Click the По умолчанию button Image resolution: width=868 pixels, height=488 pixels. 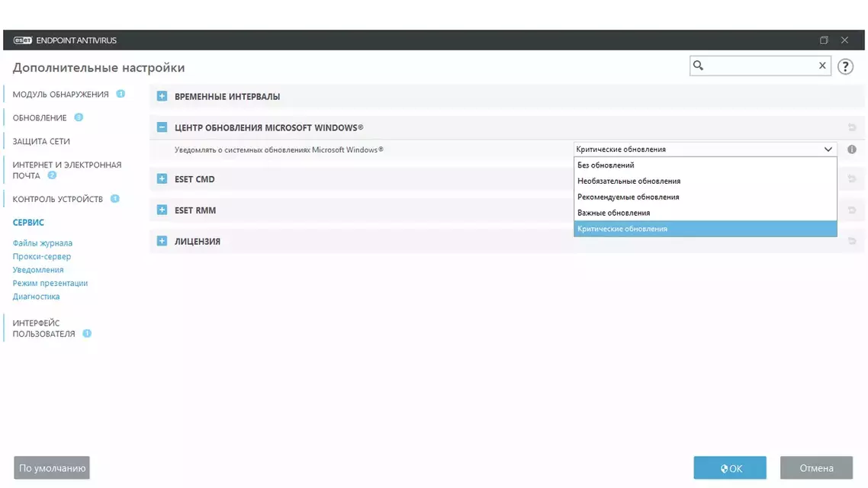point(51,468)
